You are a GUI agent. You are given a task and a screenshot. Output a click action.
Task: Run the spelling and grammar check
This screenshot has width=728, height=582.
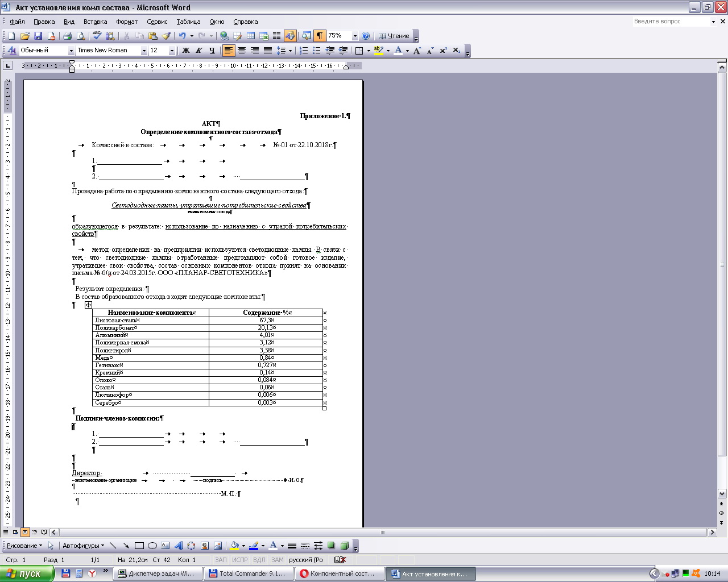tap(97, 36)
